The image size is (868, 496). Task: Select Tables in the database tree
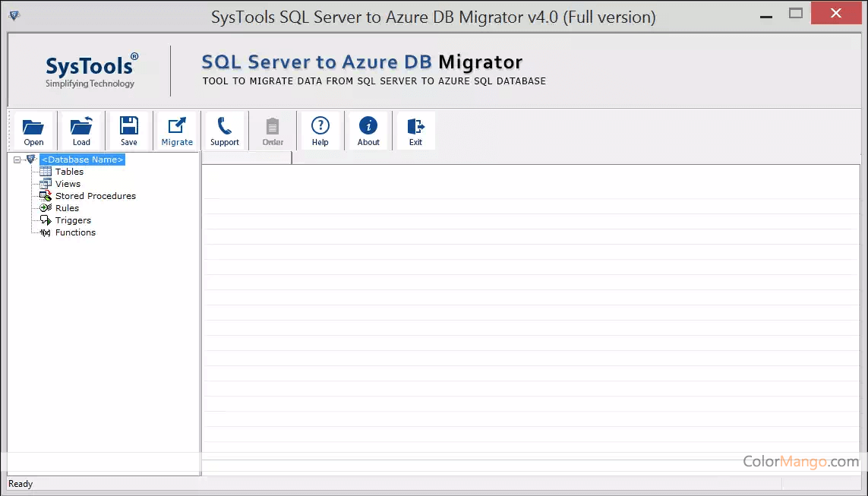[69, 172]
